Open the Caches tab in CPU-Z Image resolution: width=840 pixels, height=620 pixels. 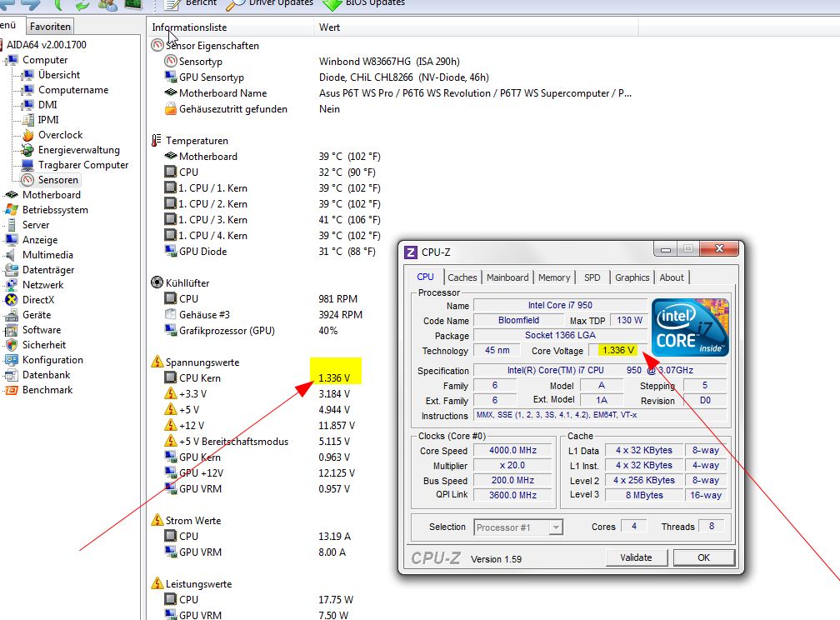click(x=462, y=277)
